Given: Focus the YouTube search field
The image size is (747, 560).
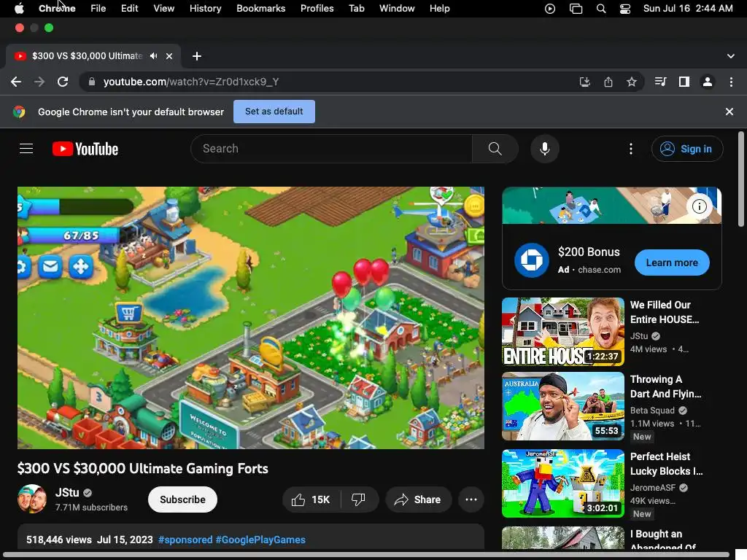Looking at the screenshot, I should (x=332, y=149).
